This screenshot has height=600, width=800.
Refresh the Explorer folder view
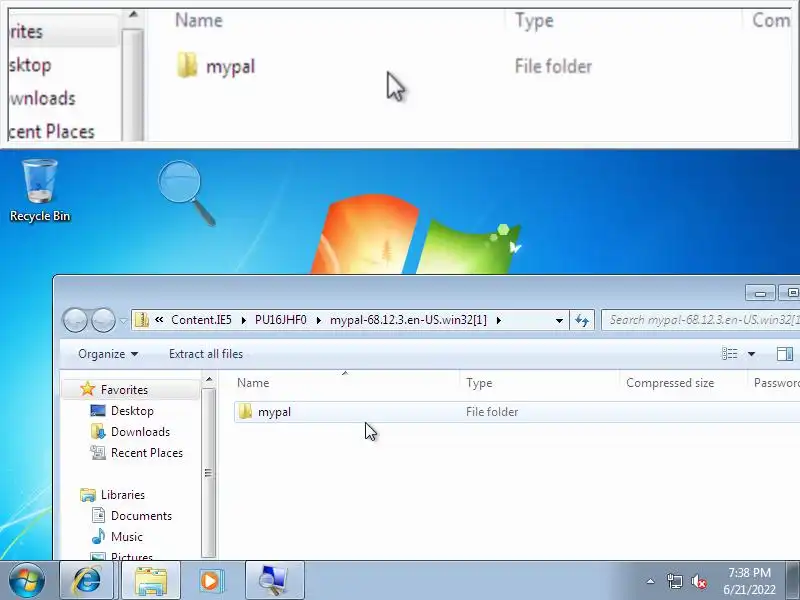(x=582, y=320)
